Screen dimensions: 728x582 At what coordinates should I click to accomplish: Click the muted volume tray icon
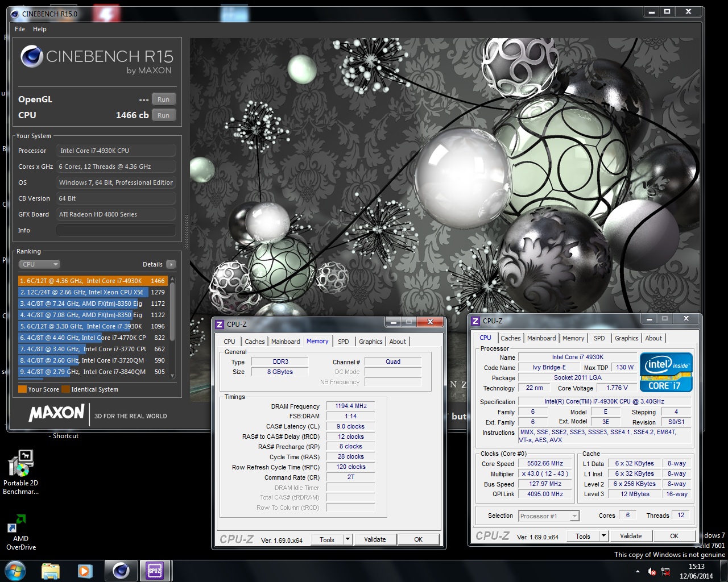coord(652,572)
